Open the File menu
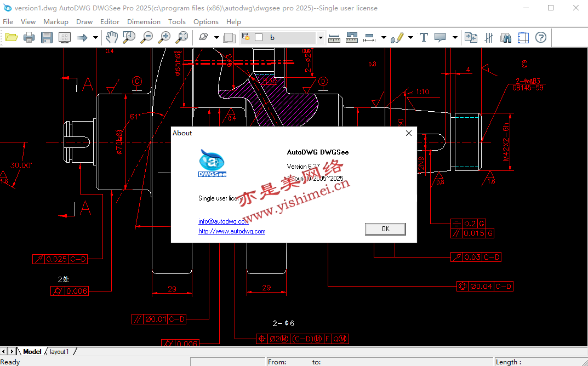 click(x=8, y=22)
